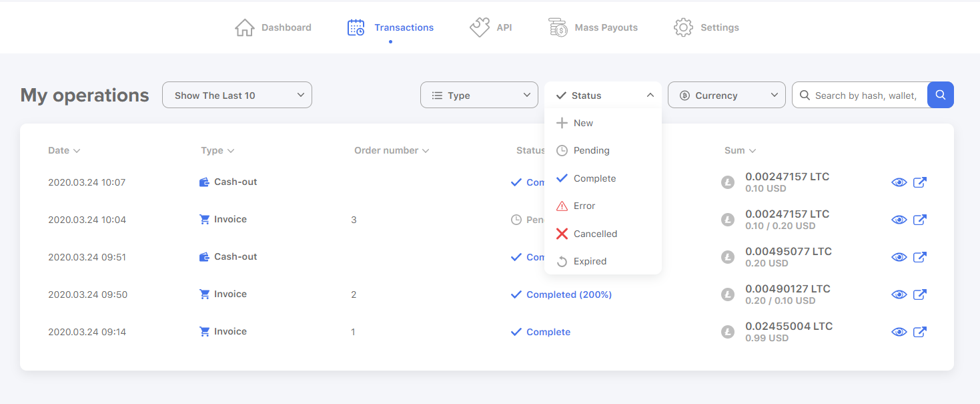
Task: Click the My operations heading
Action: point(85,95)
